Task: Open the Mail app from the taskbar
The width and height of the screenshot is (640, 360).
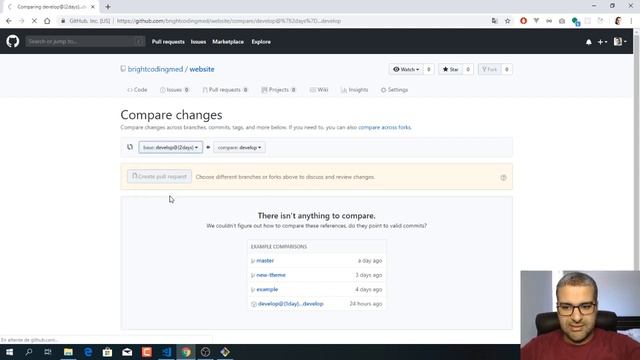Action: click(127, 352)
